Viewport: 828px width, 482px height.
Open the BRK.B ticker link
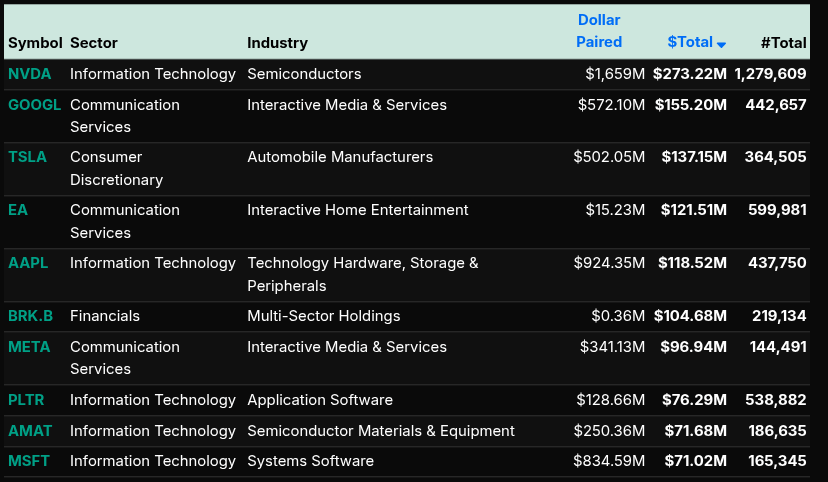pos(30,316)
